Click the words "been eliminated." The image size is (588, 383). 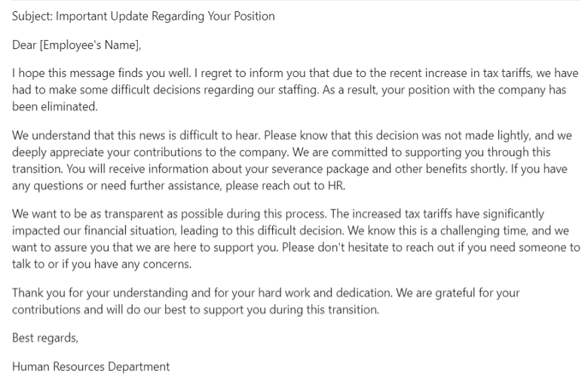[x=55, y=106]
